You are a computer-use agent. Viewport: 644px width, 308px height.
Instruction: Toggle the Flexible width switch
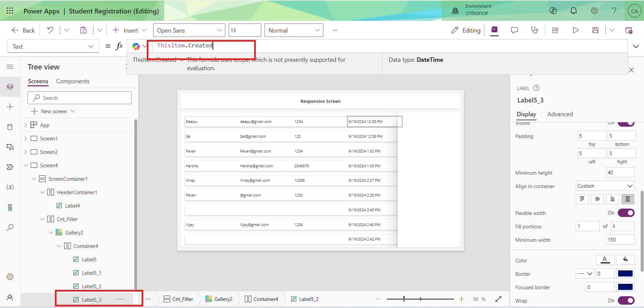pos(626,213)
